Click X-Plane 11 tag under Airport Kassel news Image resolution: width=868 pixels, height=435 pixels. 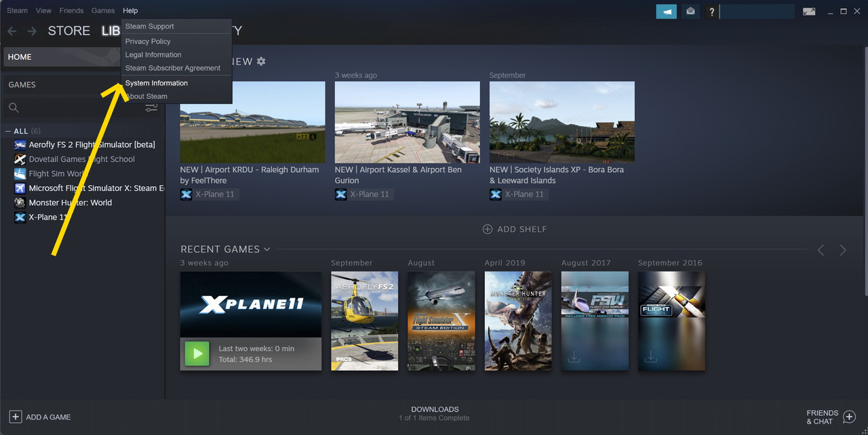363,194
